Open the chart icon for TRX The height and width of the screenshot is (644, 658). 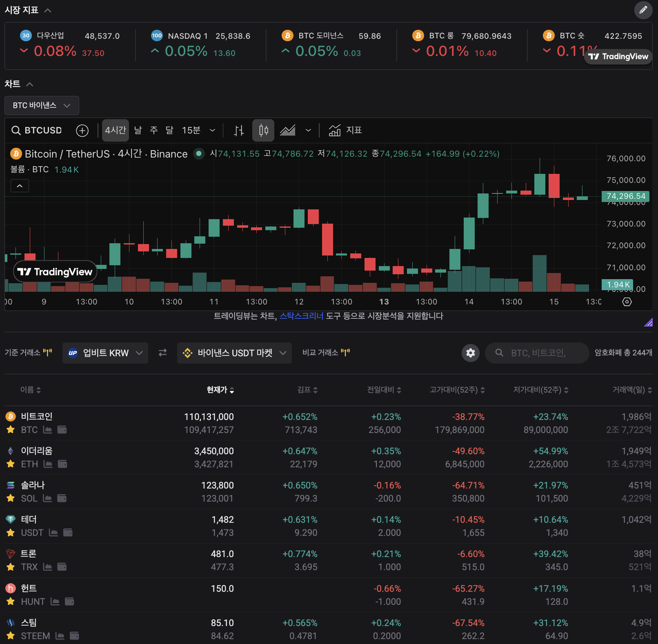[48, 566]
